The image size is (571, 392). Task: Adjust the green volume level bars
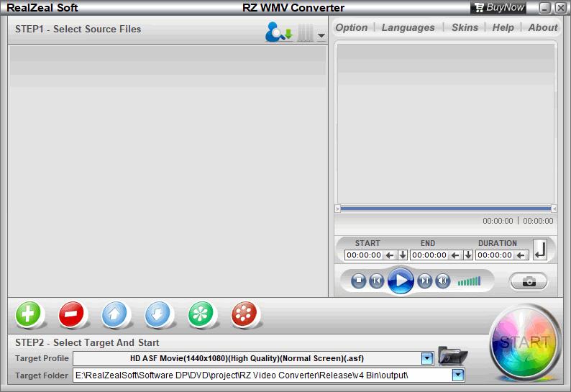tap(469, 281)
